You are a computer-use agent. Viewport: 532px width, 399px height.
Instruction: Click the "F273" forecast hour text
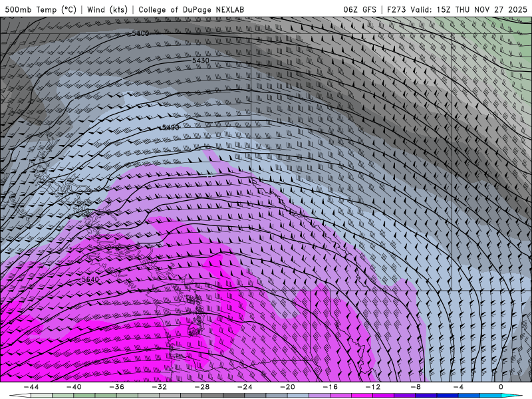pyautogui.click(x=396, y=9)
